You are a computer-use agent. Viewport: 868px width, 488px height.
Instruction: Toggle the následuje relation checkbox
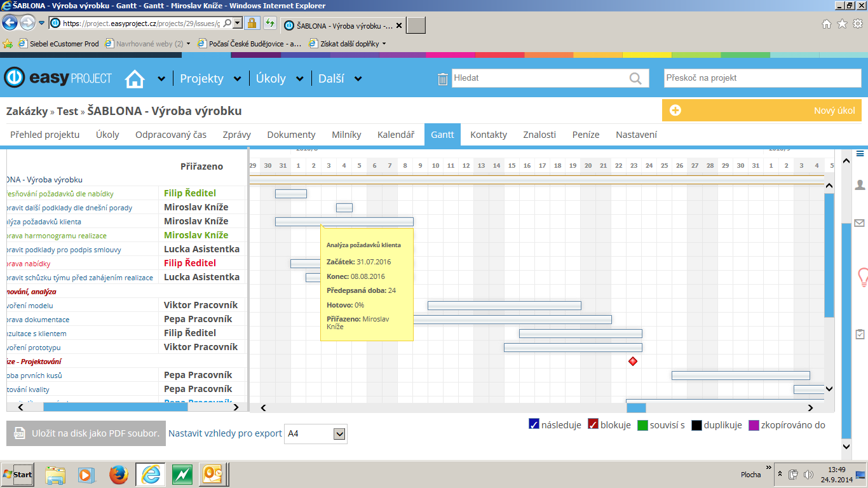[534, 424]
